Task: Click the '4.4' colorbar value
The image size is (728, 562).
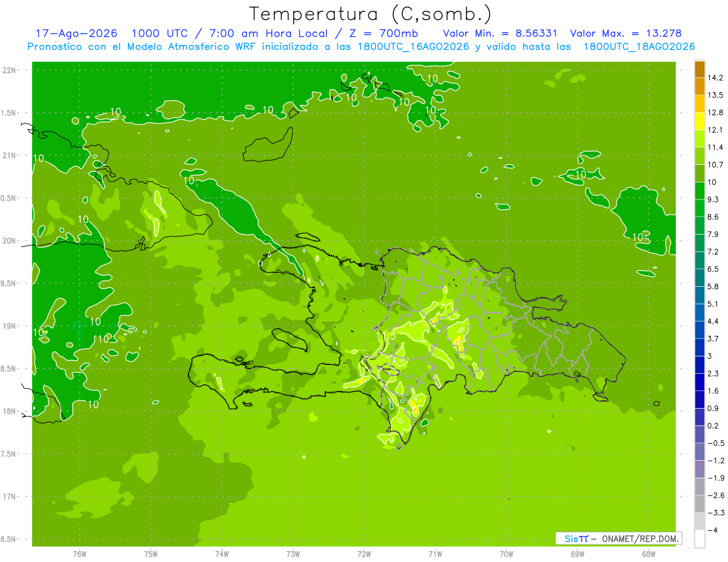Action: [x=713, y=321]
